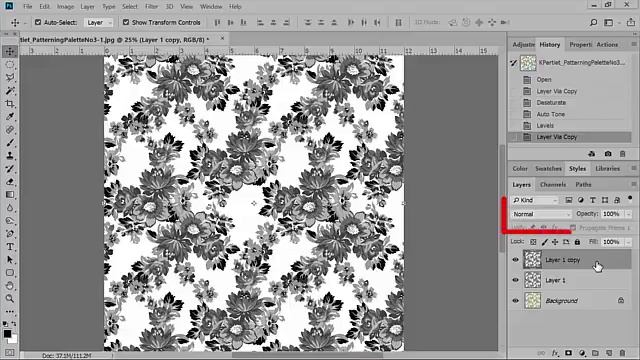This screenshot has height=360, width=640.
Task: Hide Layer 1 with its eye icon
Action: pos(516,280)
